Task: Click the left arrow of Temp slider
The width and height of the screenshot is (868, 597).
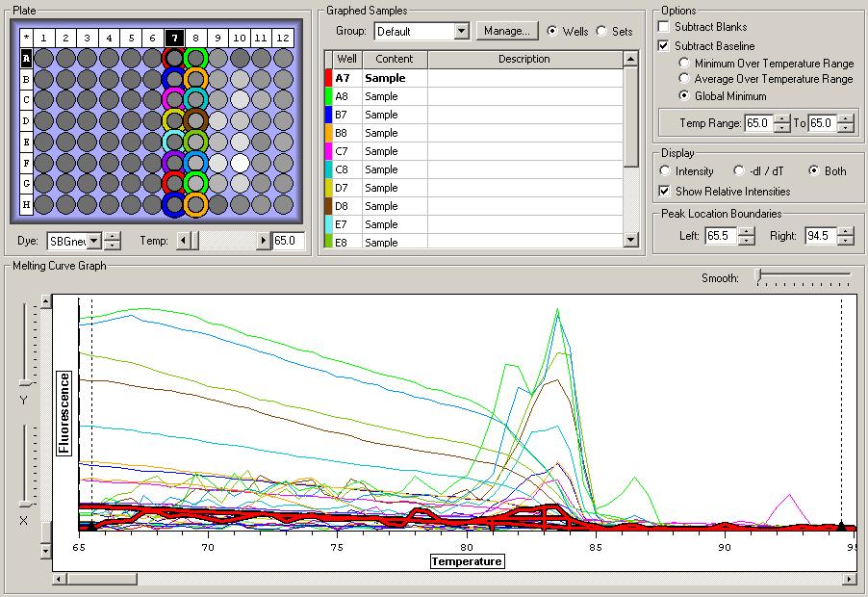Action: (x=184, y=241)
